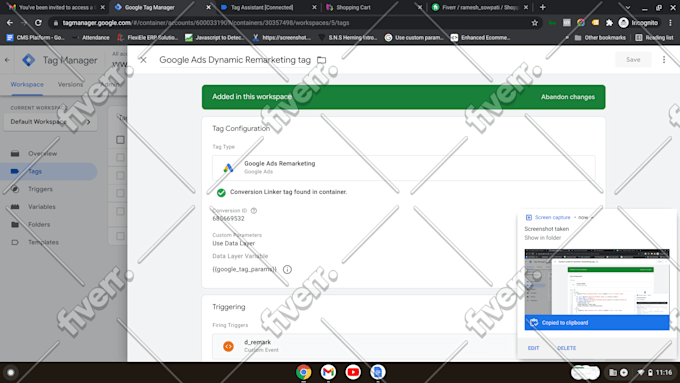Open Templates in the sidebar
Image resolution: width=680 pixels, height=383 pixels.
click(43, 242)
